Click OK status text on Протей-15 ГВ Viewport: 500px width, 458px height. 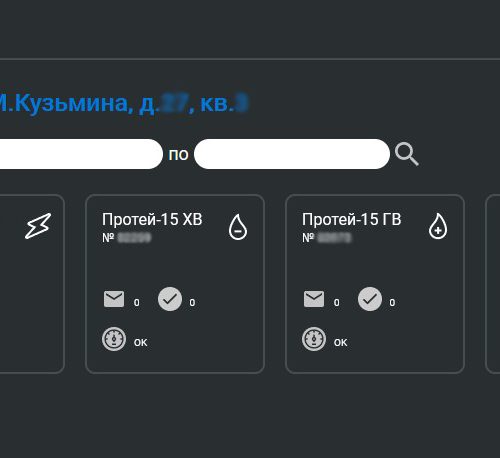341,343
